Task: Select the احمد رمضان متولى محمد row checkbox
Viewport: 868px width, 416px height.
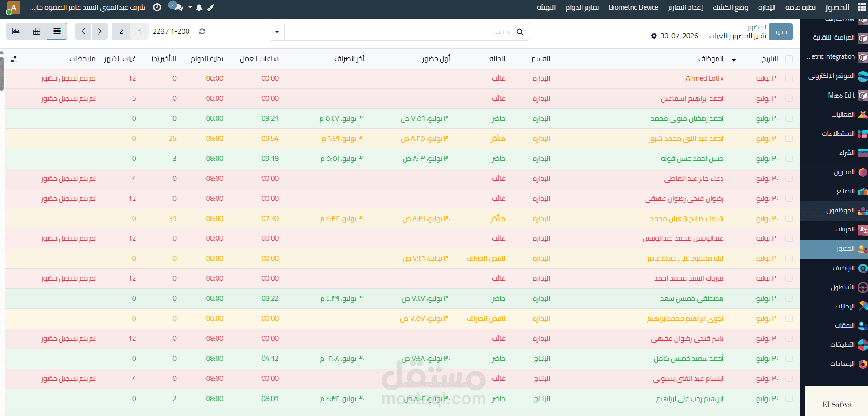Action: [789, 118]
